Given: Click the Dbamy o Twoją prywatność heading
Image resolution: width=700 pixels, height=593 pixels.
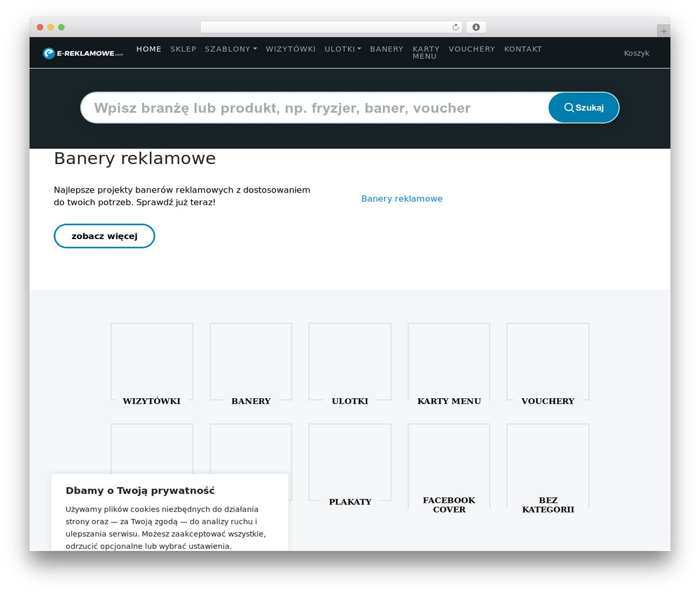Looking at the screenshot, I should (x=140, y=491).
